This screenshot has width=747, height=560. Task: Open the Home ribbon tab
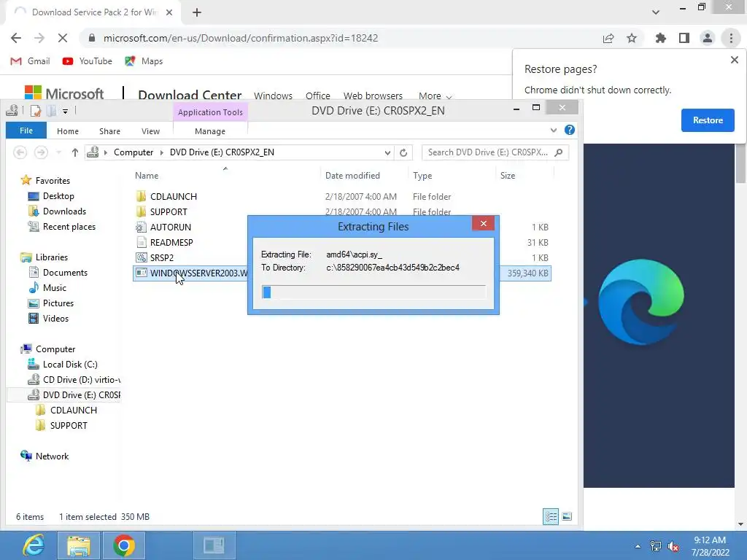click(68, 131)
